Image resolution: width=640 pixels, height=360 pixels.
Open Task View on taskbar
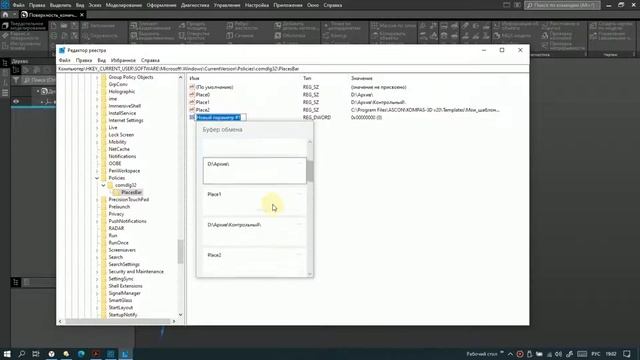tap(36, 354)
